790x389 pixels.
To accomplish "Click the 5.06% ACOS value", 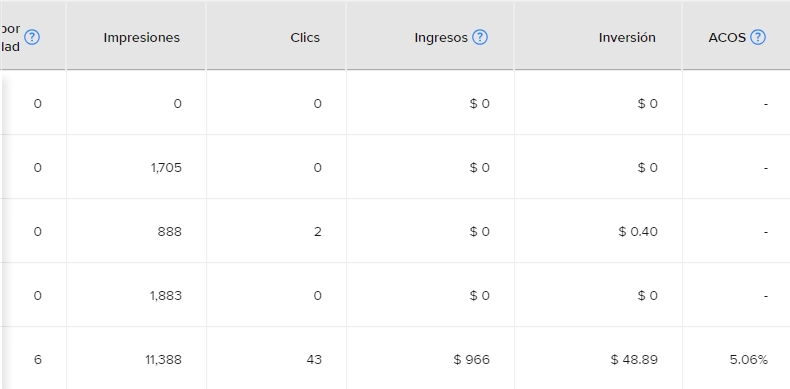I will (x=749, y=359).
